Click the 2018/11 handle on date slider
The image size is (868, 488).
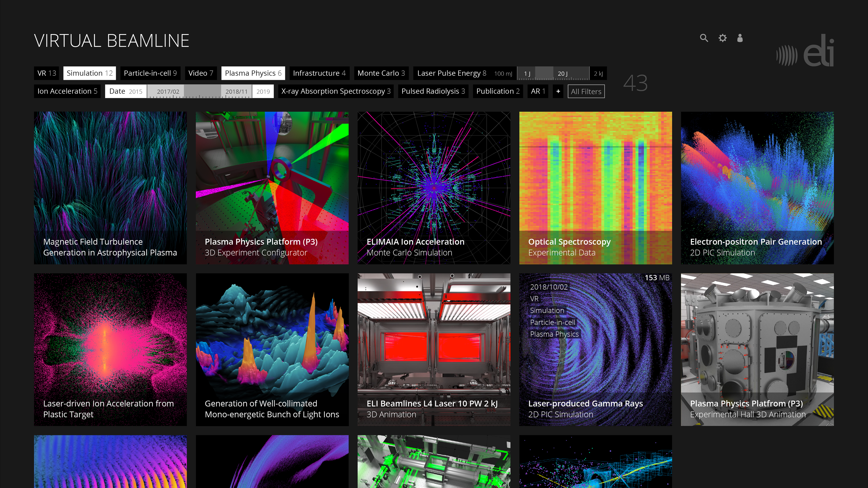point(236,91)
